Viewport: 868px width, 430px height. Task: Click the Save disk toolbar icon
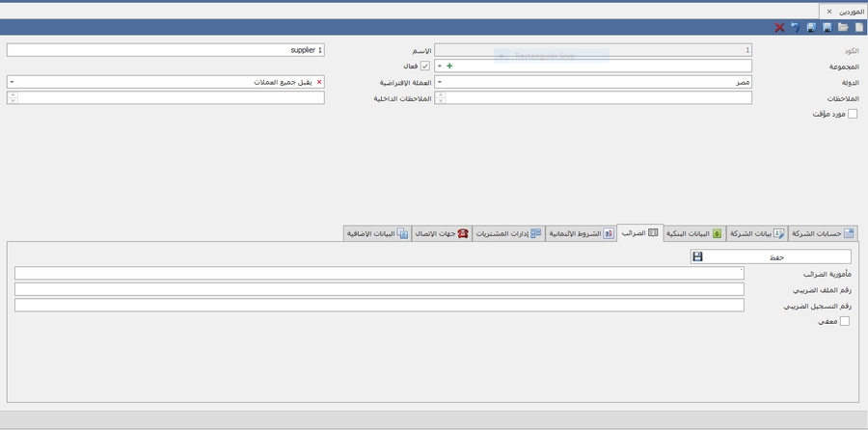827,28
